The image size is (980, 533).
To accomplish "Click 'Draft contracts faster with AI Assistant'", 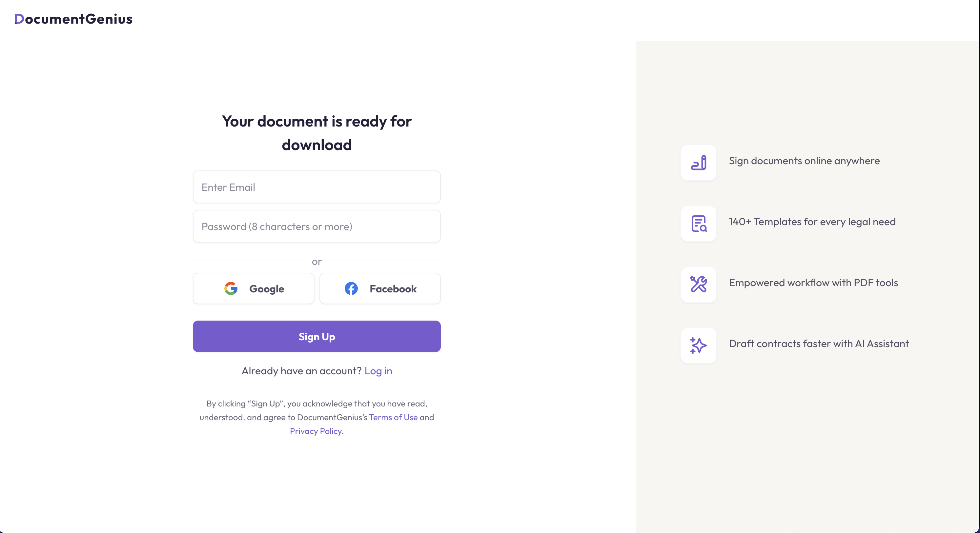I will [819, 344].
